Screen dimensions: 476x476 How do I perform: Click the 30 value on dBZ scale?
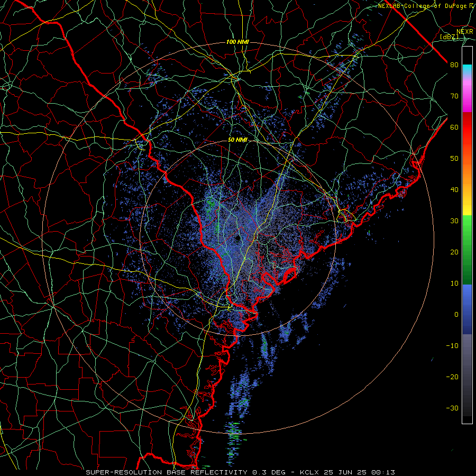tap(454, 221)
